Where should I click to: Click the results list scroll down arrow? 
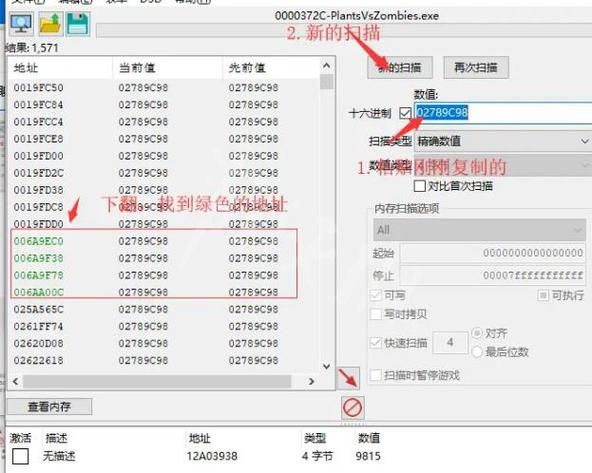(x=327, y=366)
